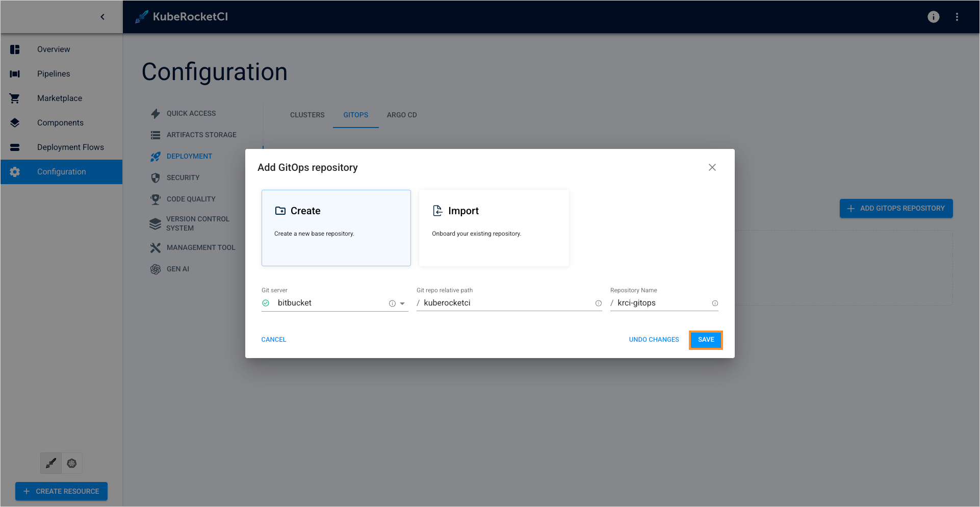
Task: Click the Configuration gear icon
Action: tap(14, 171)
